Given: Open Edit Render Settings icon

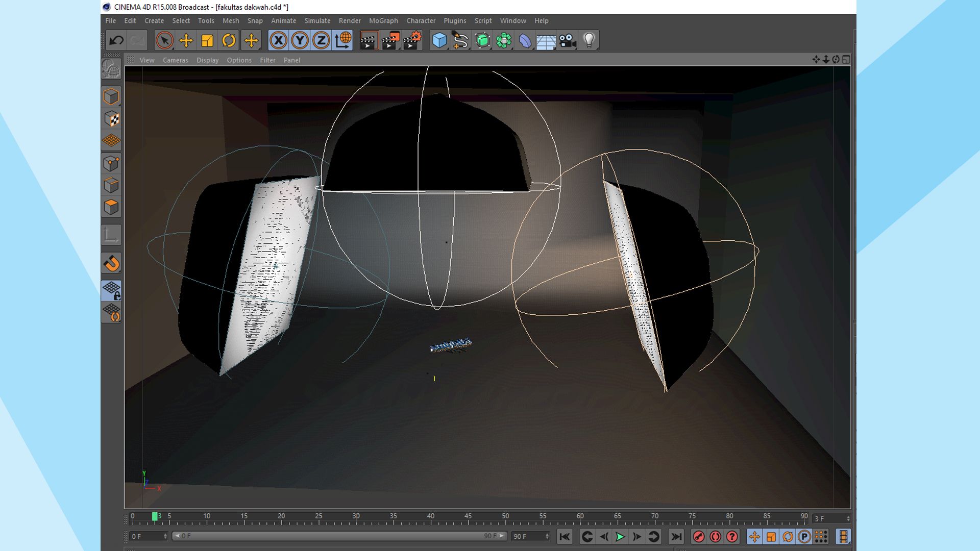Looking at the screenshot, I should [412, 40].
